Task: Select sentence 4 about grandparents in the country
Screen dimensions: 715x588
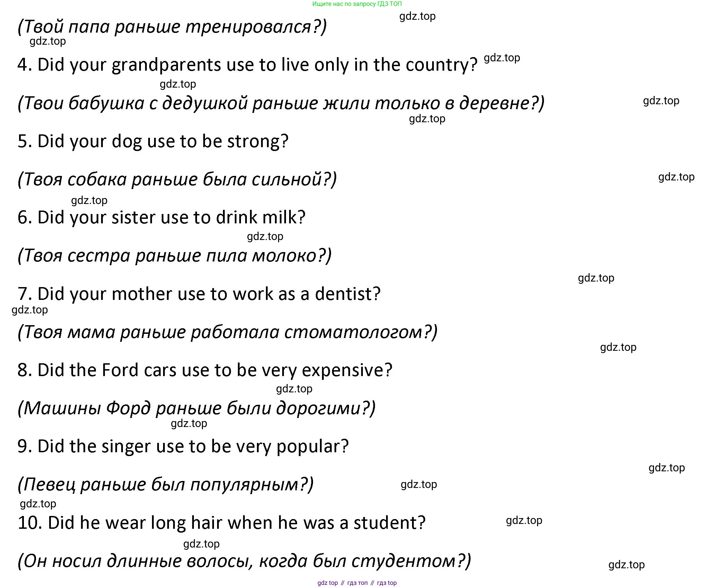Action: pos(247,65)
